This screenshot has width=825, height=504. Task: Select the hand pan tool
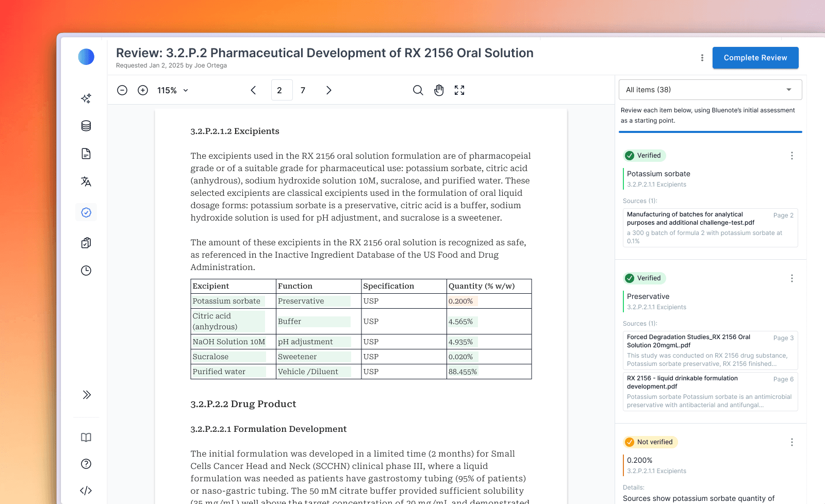pos(439,90)
